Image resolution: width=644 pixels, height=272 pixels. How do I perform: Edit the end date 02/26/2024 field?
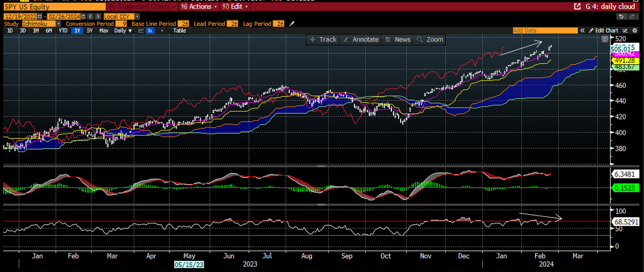pyautogui.click(x=64, y=16)
